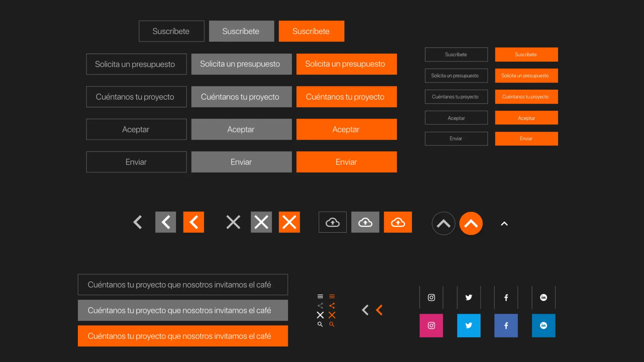The image size is (644, 362).
Task: Click the large outlined Suscríbete button
Action: [x=171, y=31]
